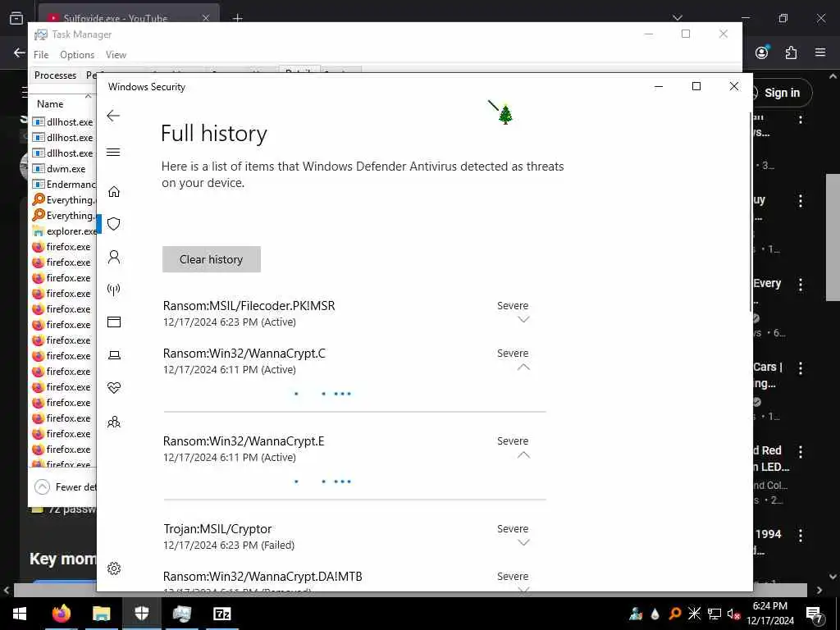Open Firefox extensions puzzle icon
Viewport: 840px width, 630px height.
[791, 52]
